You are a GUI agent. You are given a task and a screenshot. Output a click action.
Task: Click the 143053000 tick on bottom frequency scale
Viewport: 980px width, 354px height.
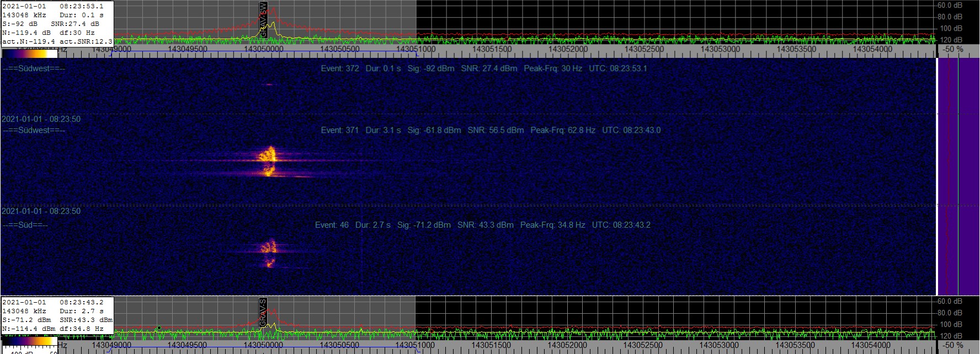coord(720,345)
